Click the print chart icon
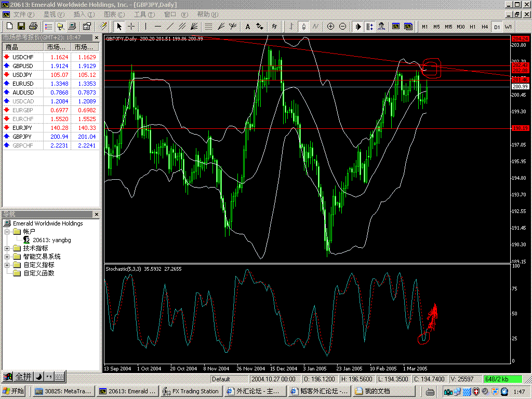This screenshot has height=399, width=532. (x=33, y=26)
